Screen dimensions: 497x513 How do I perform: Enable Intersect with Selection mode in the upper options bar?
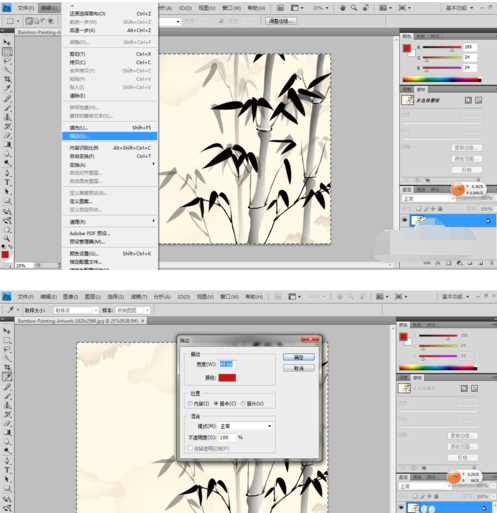[x=51, y=21]
